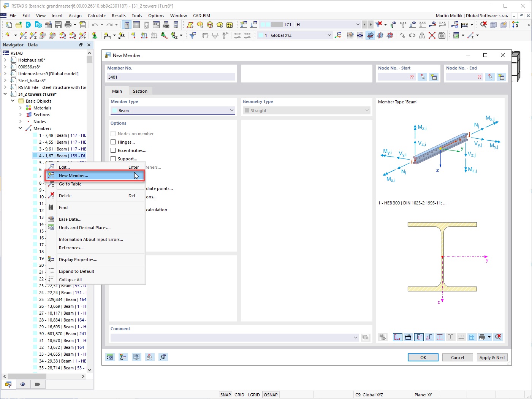Open the Calculate menu
This screenshot has height=399, width=532.
[97, 16]
